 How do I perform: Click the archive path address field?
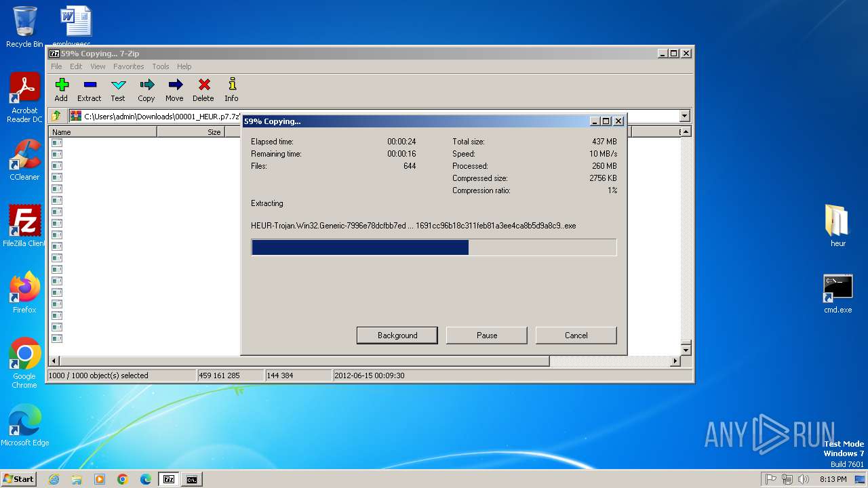[379, 116]
